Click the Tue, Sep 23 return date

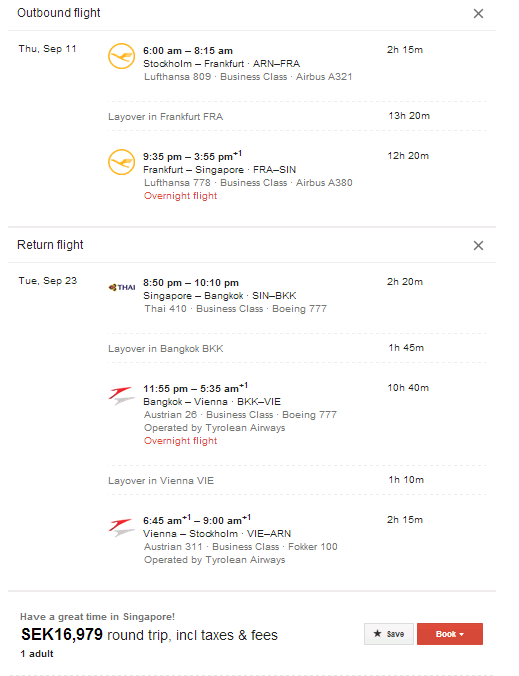pyautogui.click(x=47, y=281)
